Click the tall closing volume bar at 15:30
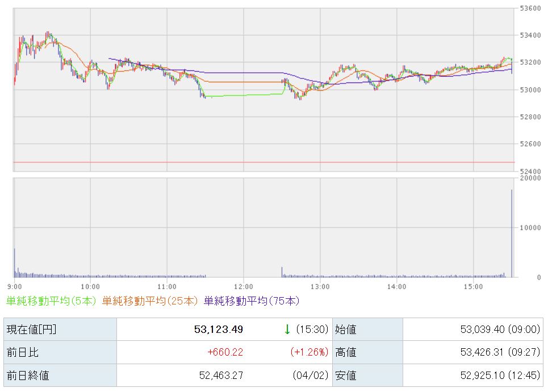This screenshot has height=392, width=548. [512, 233]
